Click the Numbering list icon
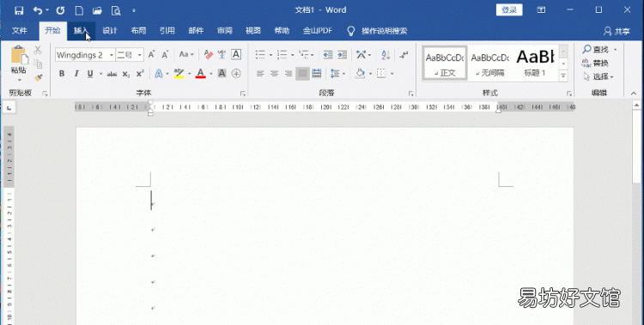Image resolution: width=644 pixels, height=325 pixels. [x=283, y=55]
